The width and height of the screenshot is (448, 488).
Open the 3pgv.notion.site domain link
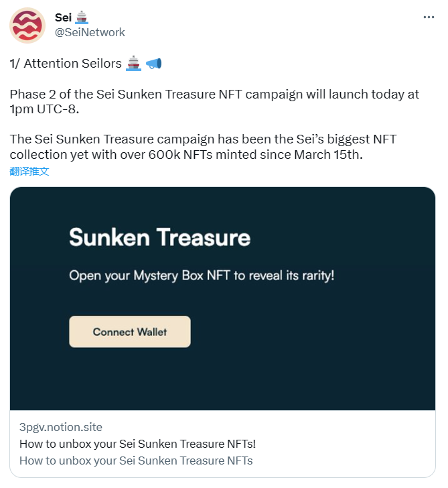61,427
